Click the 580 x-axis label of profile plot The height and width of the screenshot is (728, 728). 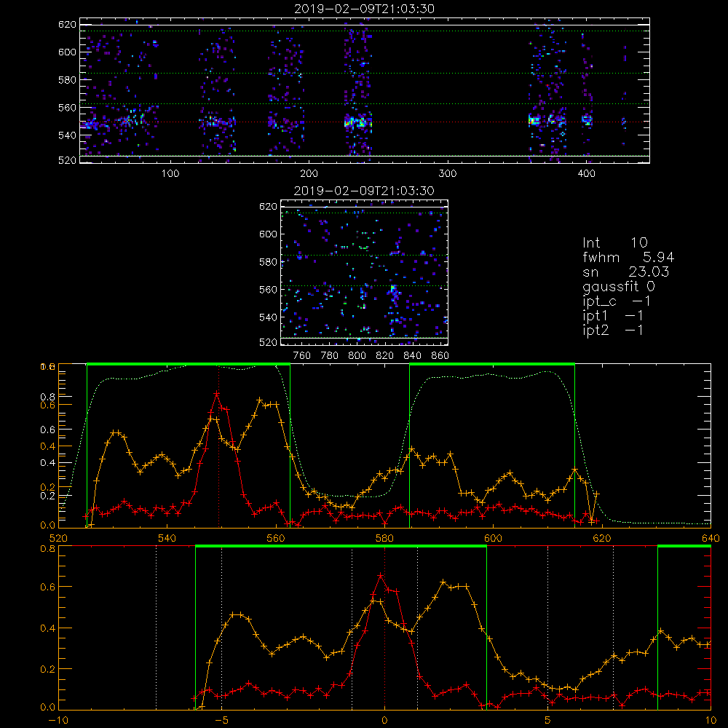click(384, 539)
